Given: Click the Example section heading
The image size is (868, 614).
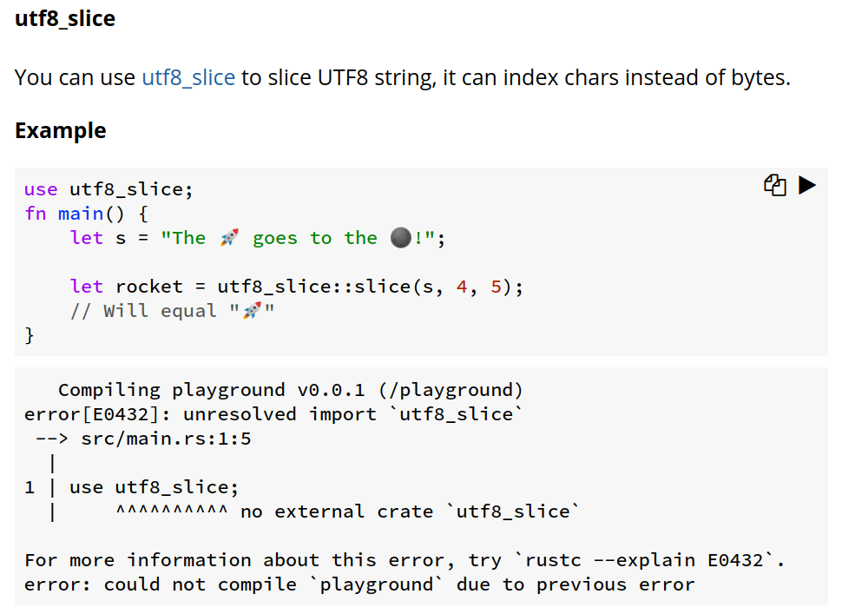Looking at the screenshot, I should tap(60, 130).
